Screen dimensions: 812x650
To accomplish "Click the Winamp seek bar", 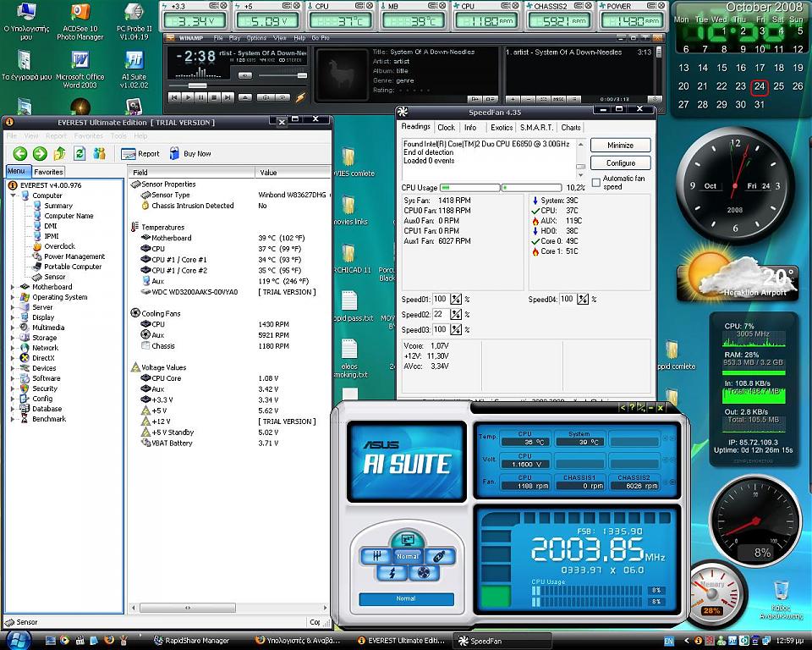I will pyautogui.click(x=237, y=85).
